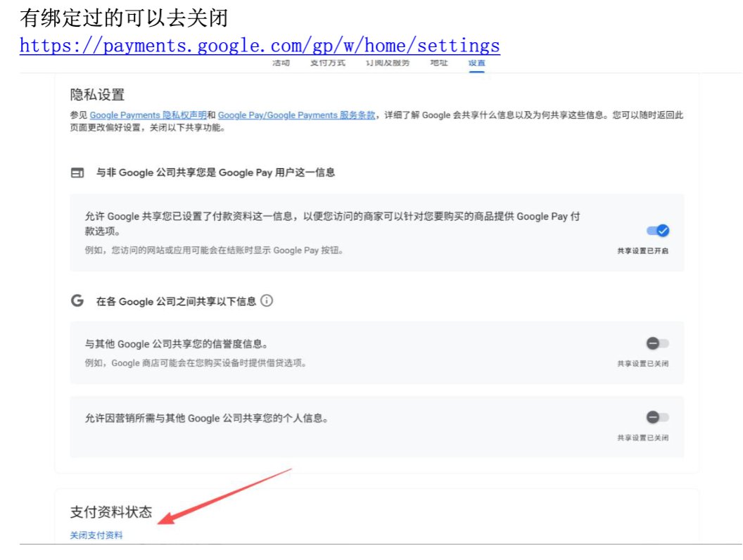Open Google Payments 隐私权声明 link
Image resolution: width=743 pixels, height=560 pixels.
pyautogui.click(x=148, y=115)
